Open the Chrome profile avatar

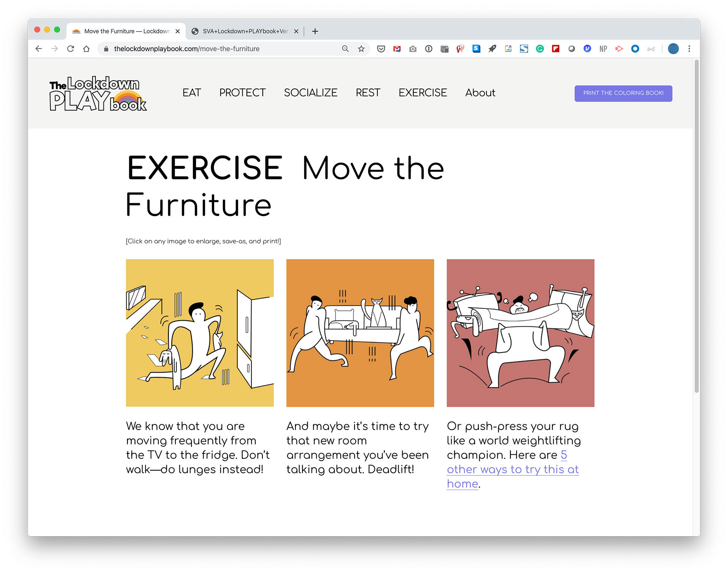tap(673, 49)
